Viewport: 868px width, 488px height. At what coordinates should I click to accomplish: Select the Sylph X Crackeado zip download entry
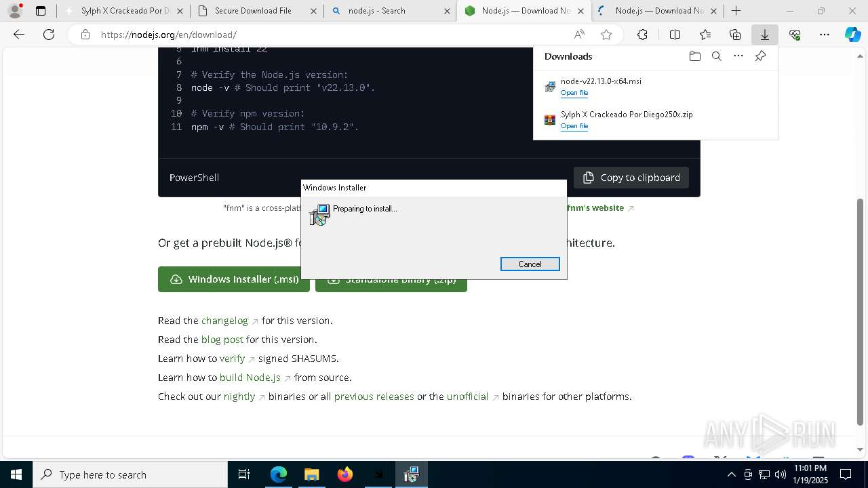click(655, 120)
